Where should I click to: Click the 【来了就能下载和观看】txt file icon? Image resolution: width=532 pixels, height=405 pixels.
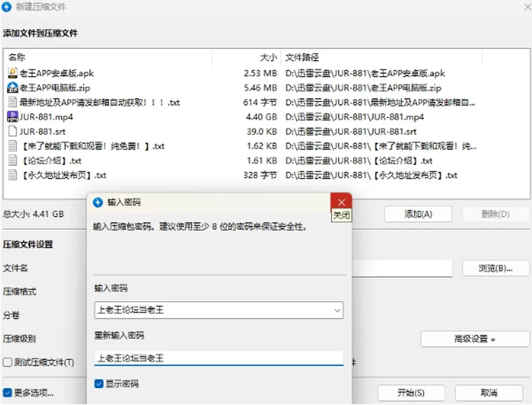[x=13, y=146]
